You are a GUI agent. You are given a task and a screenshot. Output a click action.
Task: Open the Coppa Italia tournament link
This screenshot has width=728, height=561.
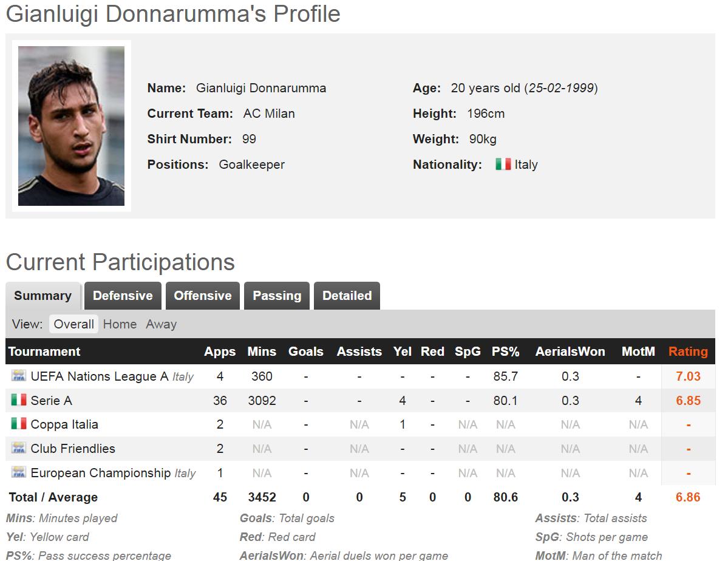click(x=64, y=424)
